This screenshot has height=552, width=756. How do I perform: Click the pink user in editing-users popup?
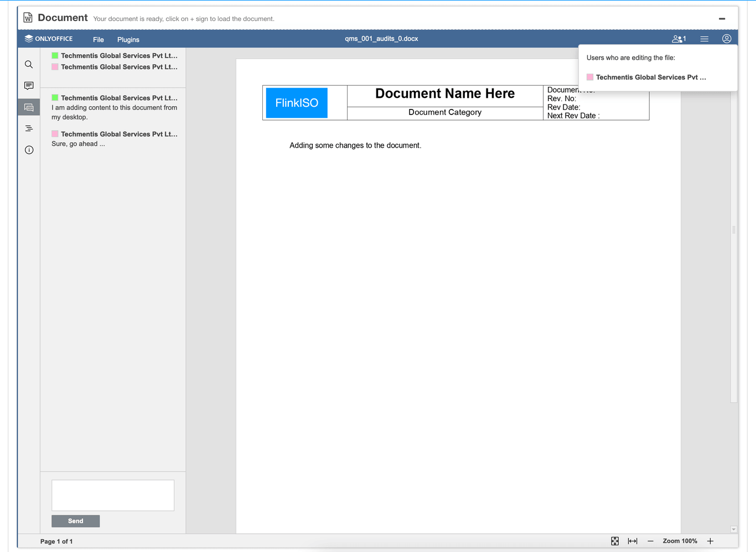tap(646, 77)
